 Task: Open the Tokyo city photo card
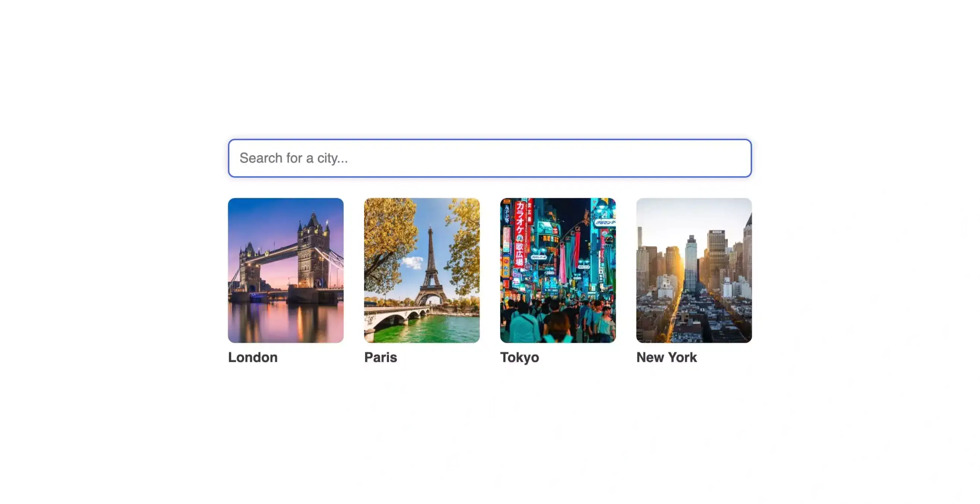558,270
